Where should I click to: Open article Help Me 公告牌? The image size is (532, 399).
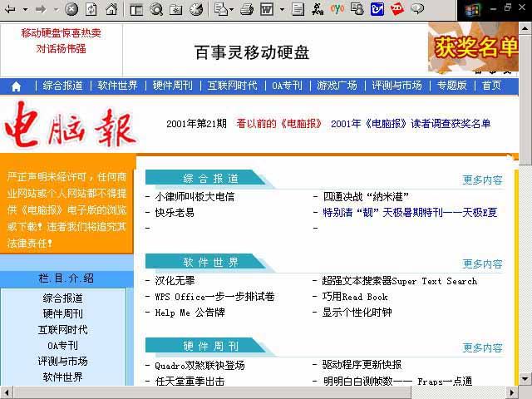coord(190,313)
